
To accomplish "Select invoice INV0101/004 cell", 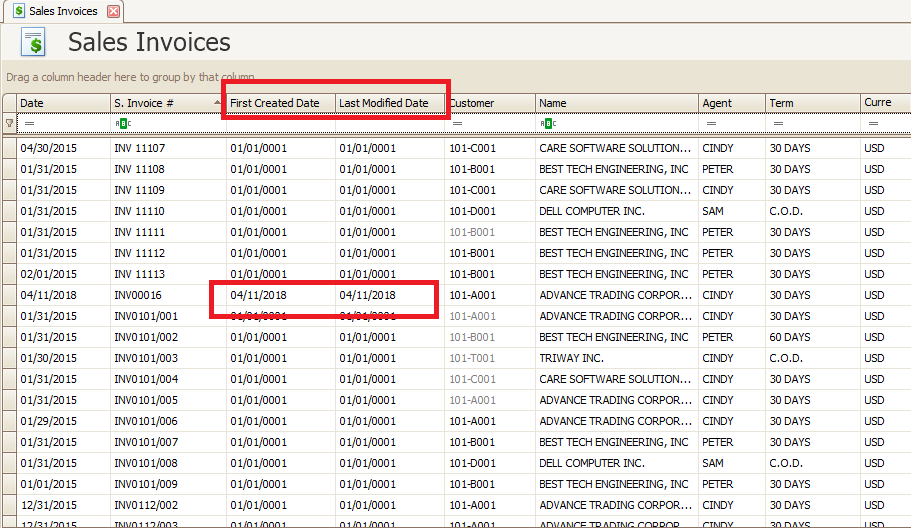I will click(x=168, y=379).
